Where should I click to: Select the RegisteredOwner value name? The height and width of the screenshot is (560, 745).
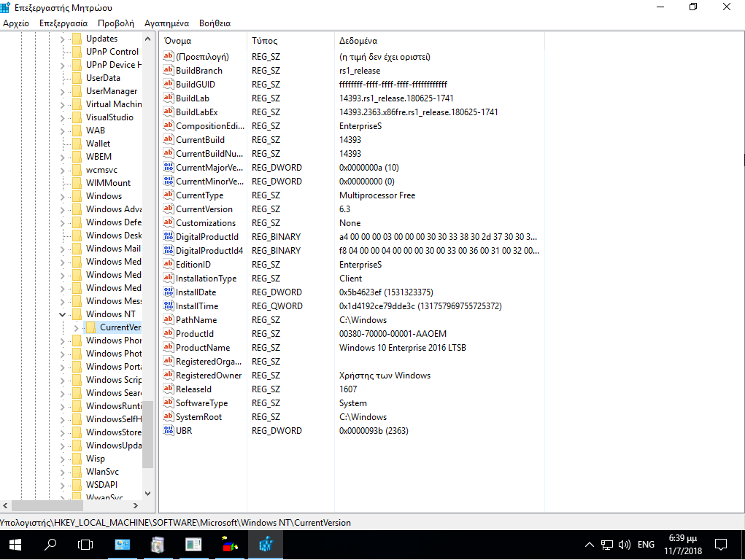(x=209, y=376)
